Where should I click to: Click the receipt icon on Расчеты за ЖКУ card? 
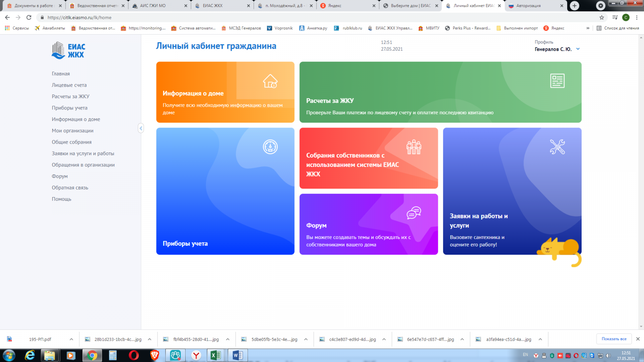557,81
